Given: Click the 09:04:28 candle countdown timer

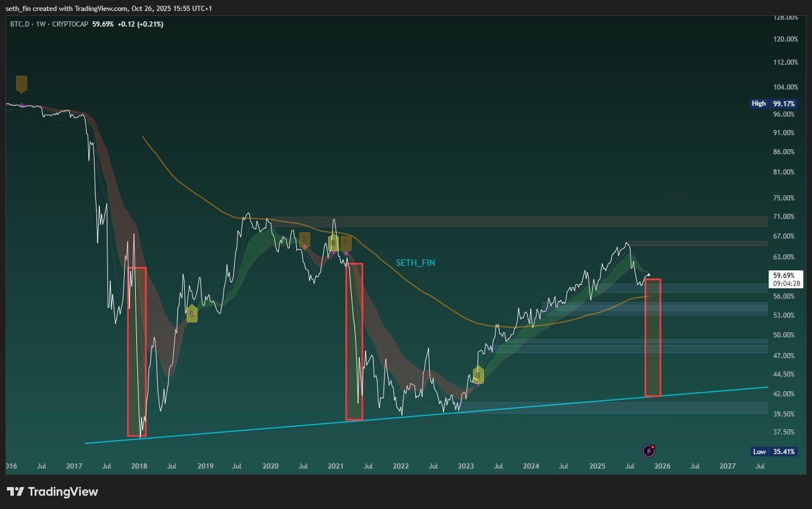Looking at the screenshot, I should [x=785, y=283].
